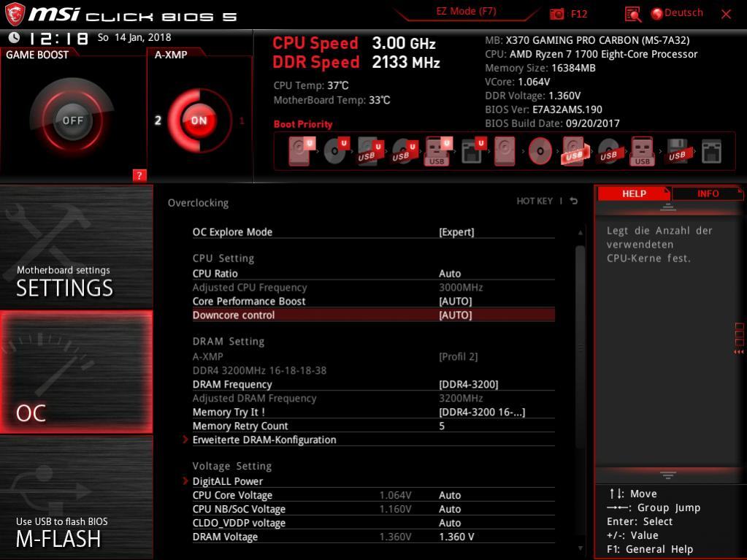Click the 12:18 clock display
Screen dimensions: 747x560
pos(58,39)
